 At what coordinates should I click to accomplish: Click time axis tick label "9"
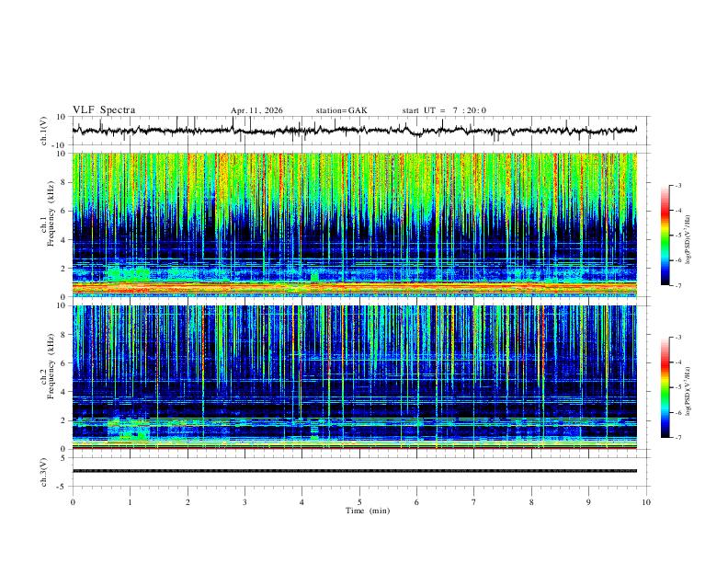click(588, 502)
